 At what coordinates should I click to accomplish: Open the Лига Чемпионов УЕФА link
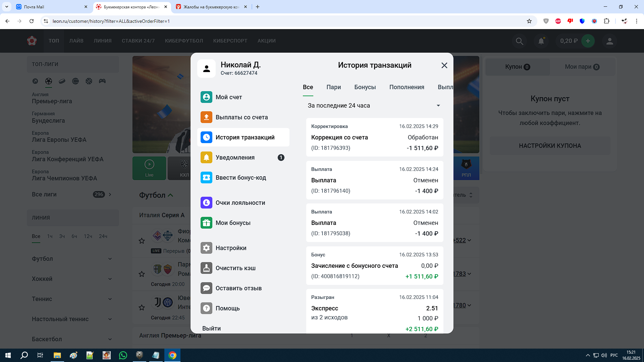[64, 178]
